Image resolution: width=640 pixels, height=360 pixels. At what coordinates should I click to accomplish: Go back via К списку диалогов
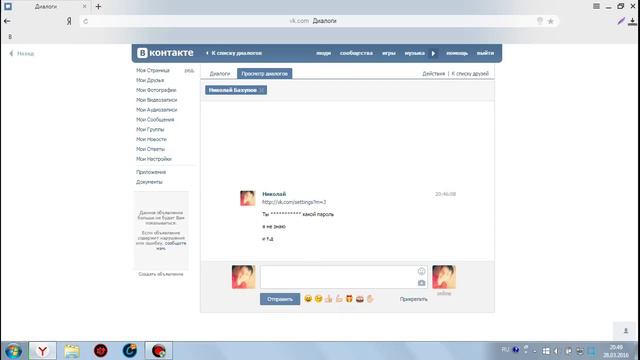pos(234,53)
